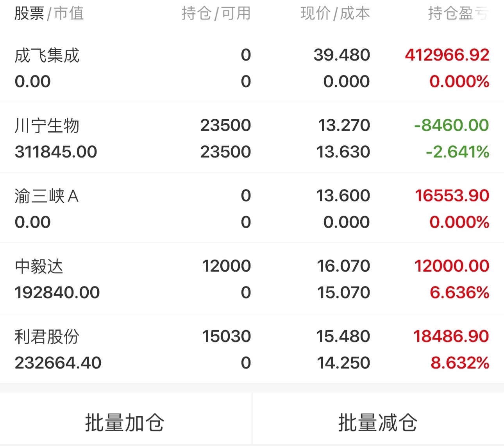Select the 311845.00 market value
This screenshot has width=504, height=446.
click(x=56, y=152)
